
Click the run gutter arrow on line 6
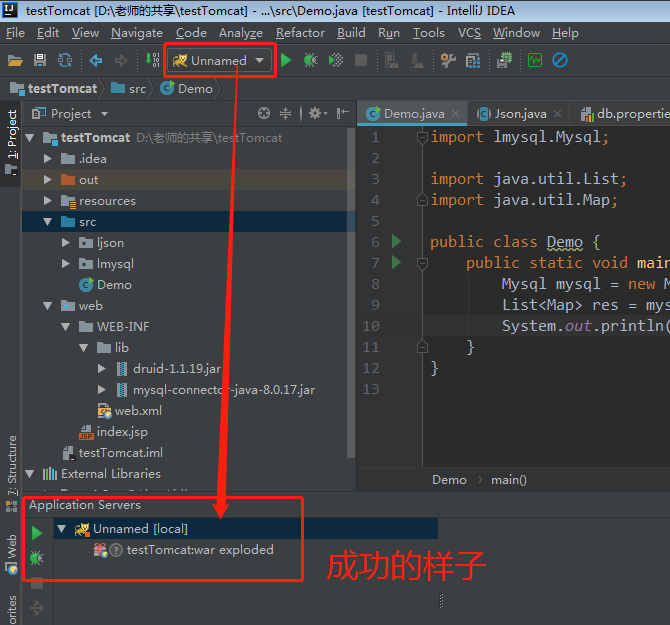click(x=397, y=241)
